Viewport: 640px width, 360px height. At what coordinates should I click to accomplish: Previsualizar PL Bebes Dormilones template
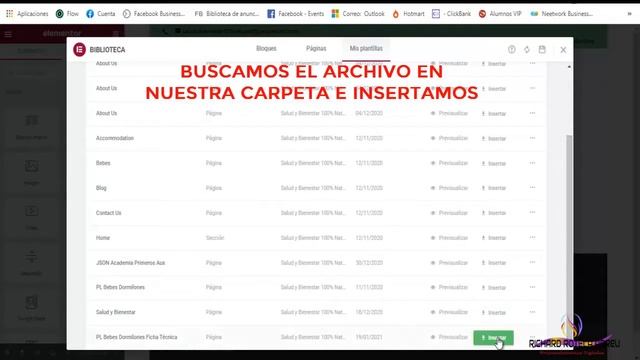pos(449,287)
